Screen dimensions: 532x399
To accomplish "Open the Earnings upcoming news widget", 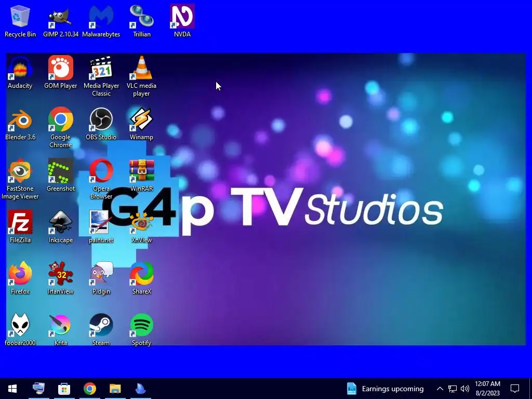I will (385, 389).
